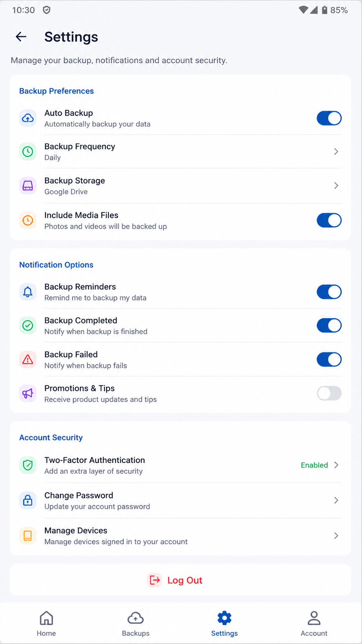Viewport: 362px width, 644px height.
Task: Enable the Promotions & Tips toggle
Action: (329, 393)
